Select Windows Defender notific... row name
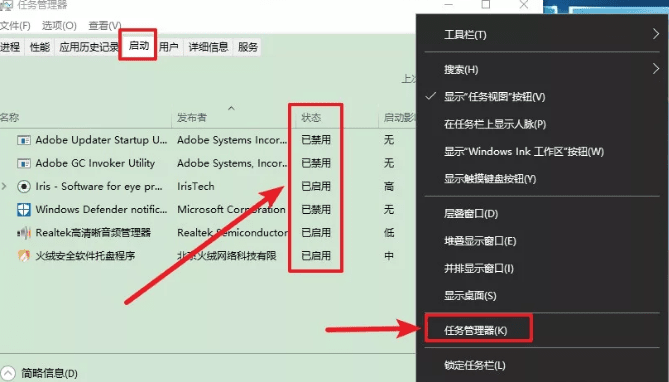The height and width of the screenshot is (382, 669). [102, 210]
